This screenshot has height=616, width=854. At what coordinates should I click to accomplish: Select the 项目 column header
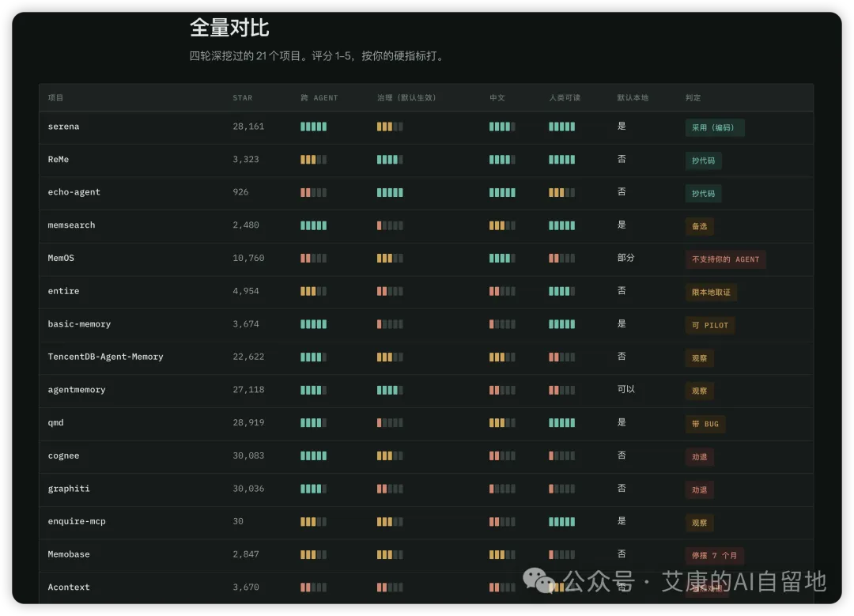click(55, 97)
